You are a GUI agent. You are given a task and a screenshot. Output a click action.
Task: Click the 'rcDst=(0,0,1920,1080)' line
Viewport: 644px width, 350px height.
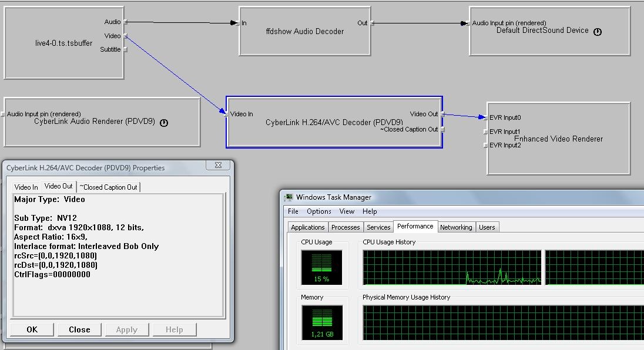(x=55, y=265)
